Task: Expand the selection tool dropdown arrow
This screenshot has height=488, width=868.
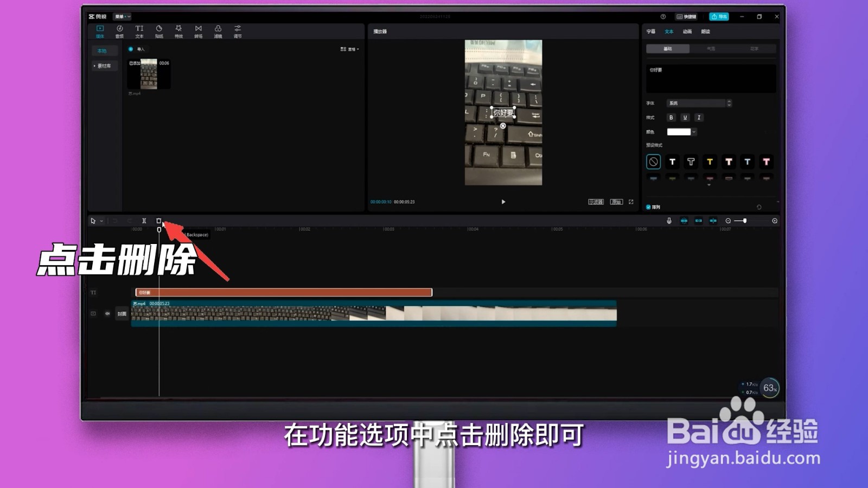Action: click(x=100, y=221)
